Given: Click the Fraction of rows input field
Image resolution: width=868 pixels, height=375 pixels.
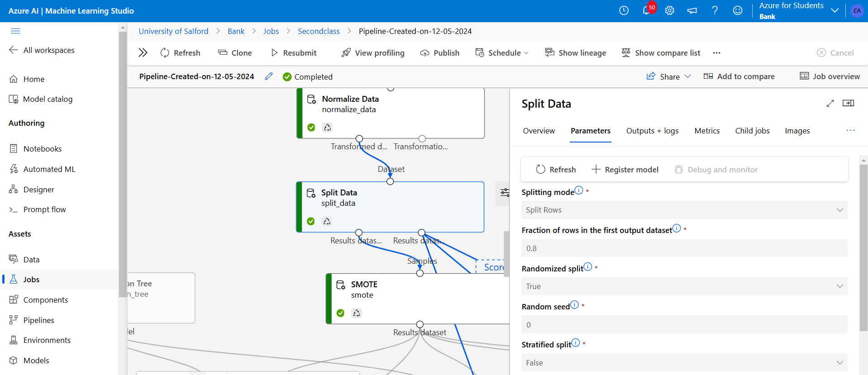Looking at the screenshot, I should [684, 248].
